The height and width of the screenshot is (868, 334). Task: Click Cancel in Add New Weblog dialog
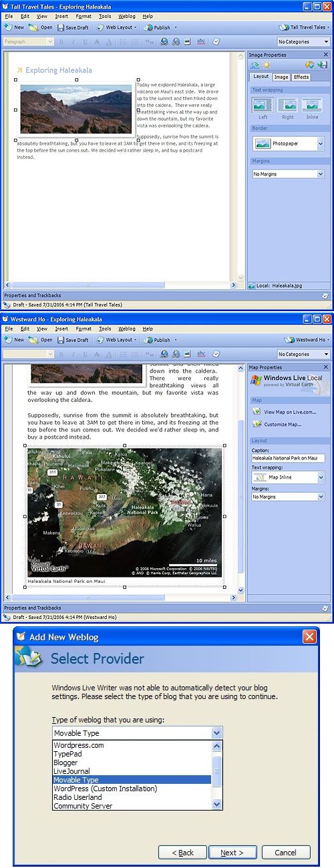pos(286,853)
